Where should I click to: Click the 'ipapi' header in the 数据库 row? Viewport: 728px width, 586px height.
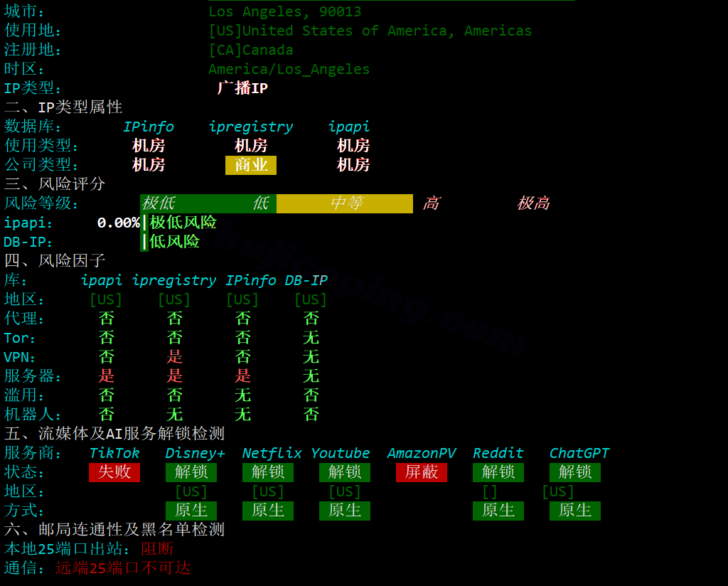click(x=348, y=127)
